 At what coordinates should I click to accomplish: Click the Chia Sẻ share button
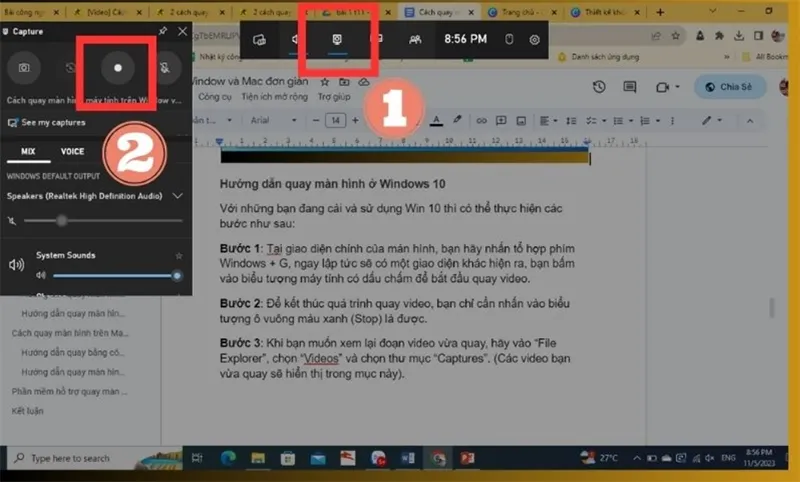pos(730,87)
